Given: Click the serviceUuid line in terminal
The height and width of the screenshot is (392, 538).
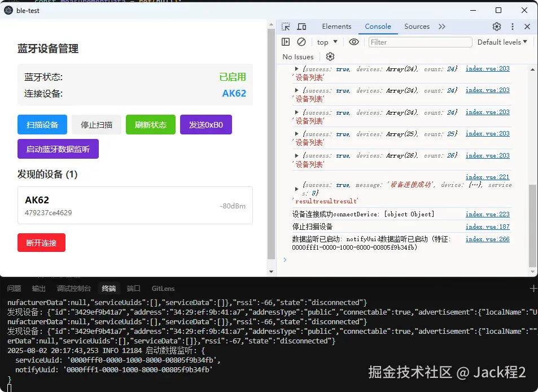Looking at the screenshot, I should [x=117, y=360].
